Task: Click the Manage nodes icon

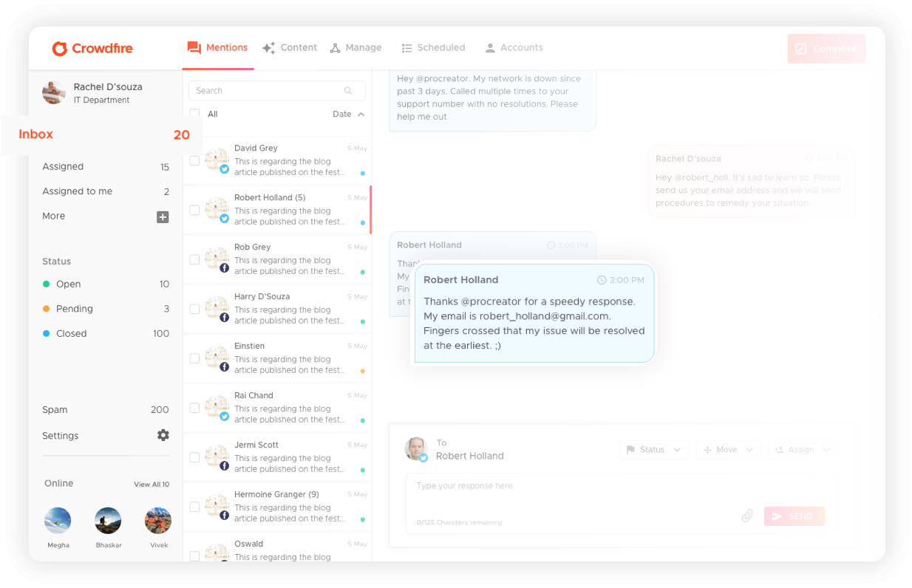Action: [335, 48]
